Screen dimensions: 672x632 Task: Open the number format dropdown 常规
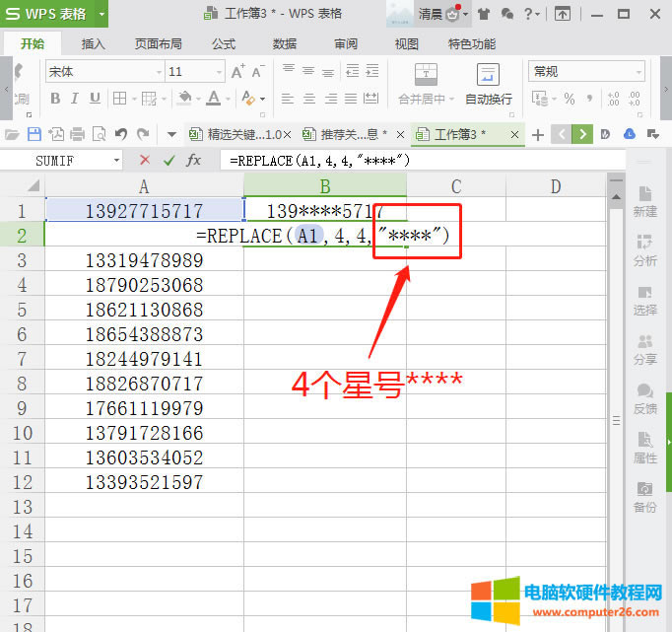tap(638, 72)
